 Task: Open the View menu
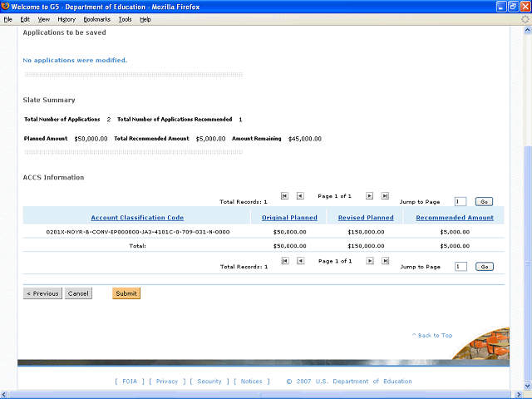click(x=43, y=19)
